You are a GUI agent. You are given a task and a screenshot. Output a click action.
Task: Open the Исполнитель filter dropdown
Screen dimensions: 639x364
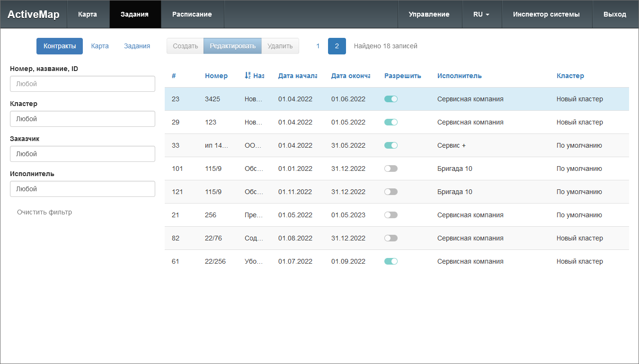point(82,189)
